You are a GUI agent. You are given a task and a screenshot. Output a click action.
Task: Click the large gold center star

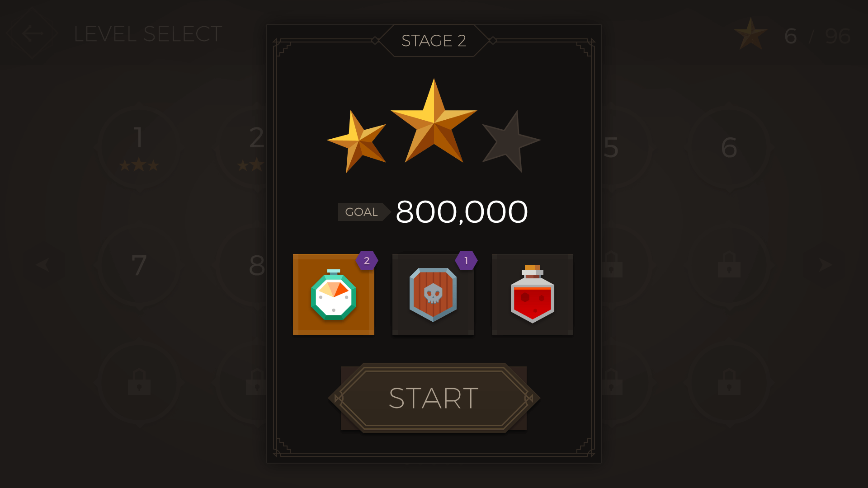(x=434, y=121)
